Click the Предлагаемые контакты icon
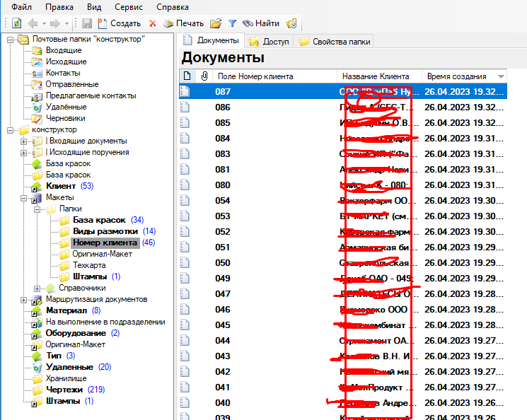Image resolution: width=527 pixels, height=420 pixels. 37,96
